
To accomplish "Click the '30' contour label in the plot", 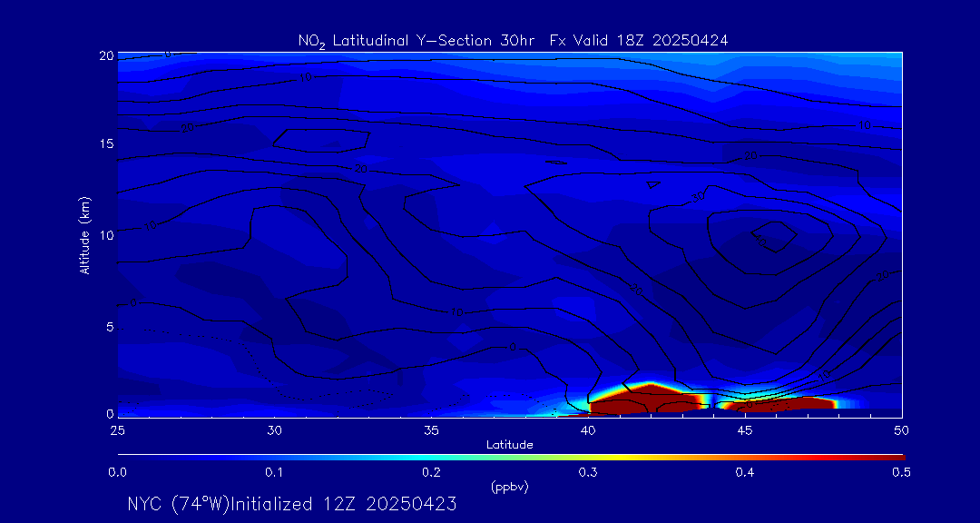I will 698,196.
